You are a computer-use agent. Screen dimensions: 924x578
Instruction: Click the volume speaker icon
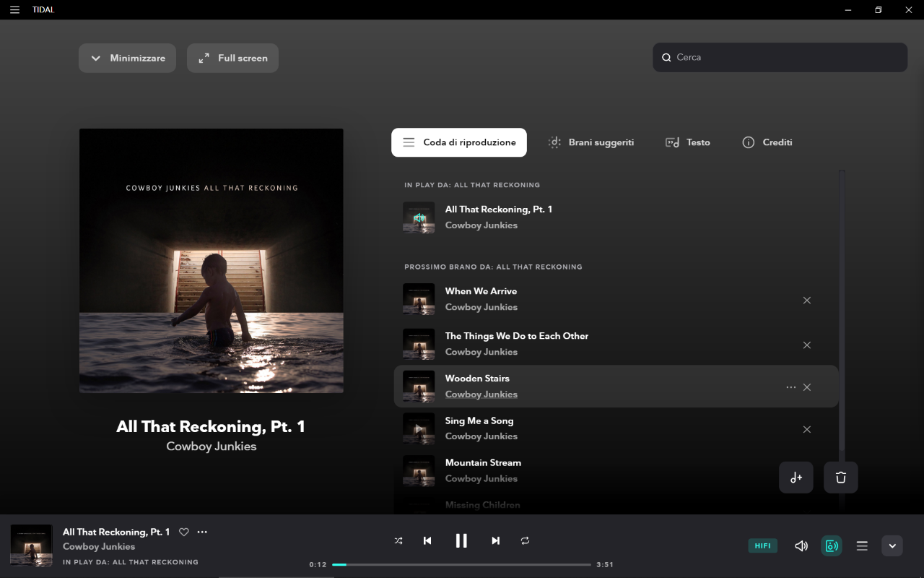[x=801, y=545]
